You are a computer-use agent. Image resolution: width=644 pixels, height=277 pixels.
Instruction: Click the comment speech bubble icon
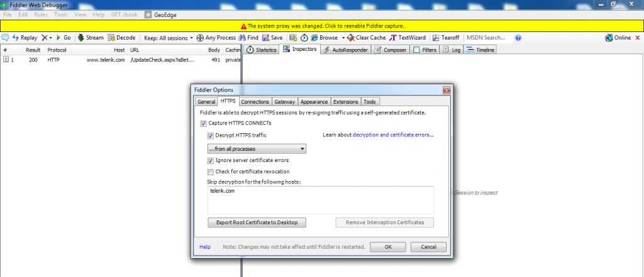pos(5,38)
